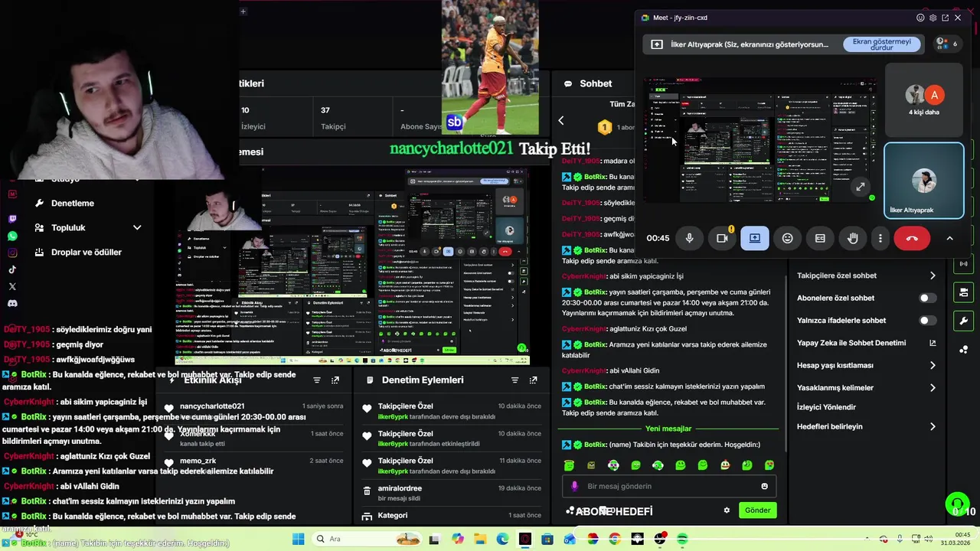The height and width of the screenshot is (551, 980).
Task: Click the first green emote above message field
Action: [x=569, y=465]
